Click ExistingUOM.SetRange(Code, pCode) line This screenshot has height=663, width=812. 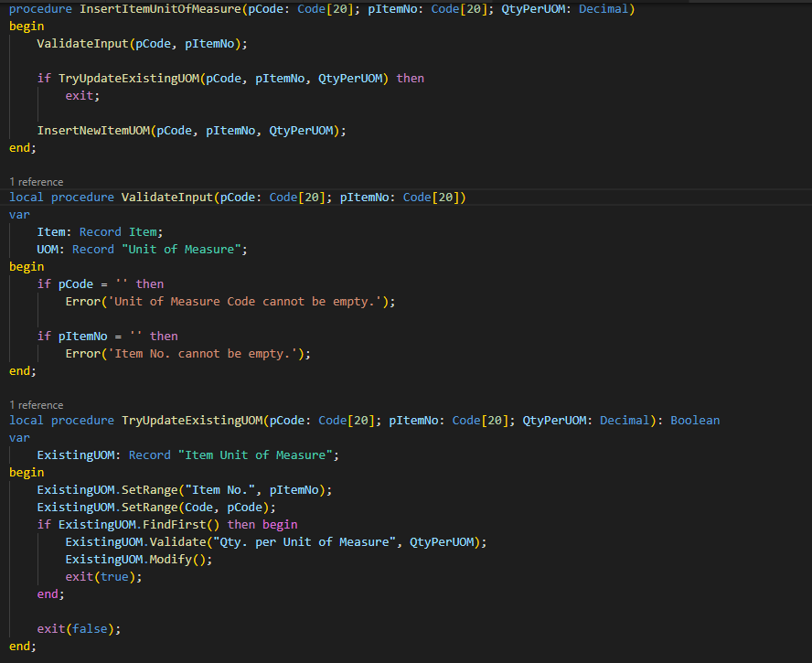(x=156, y=508)
